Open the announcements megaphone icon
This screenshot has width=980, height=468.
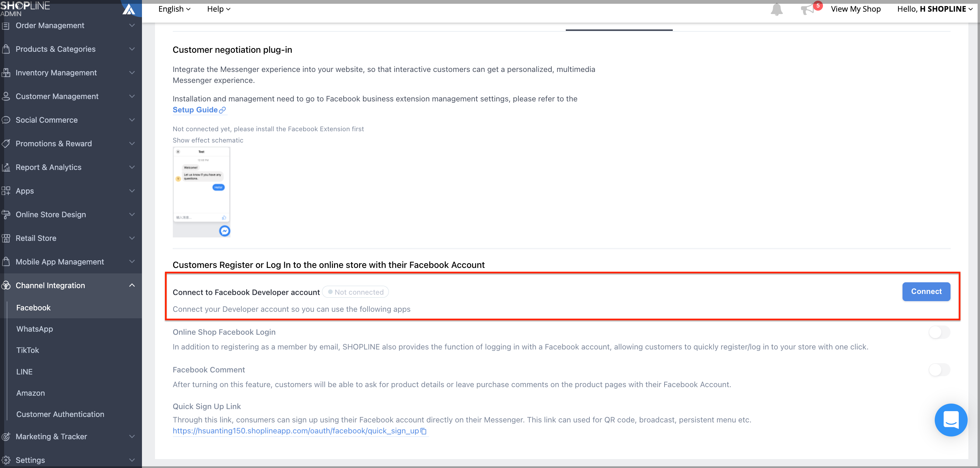[x=807, y=10]
